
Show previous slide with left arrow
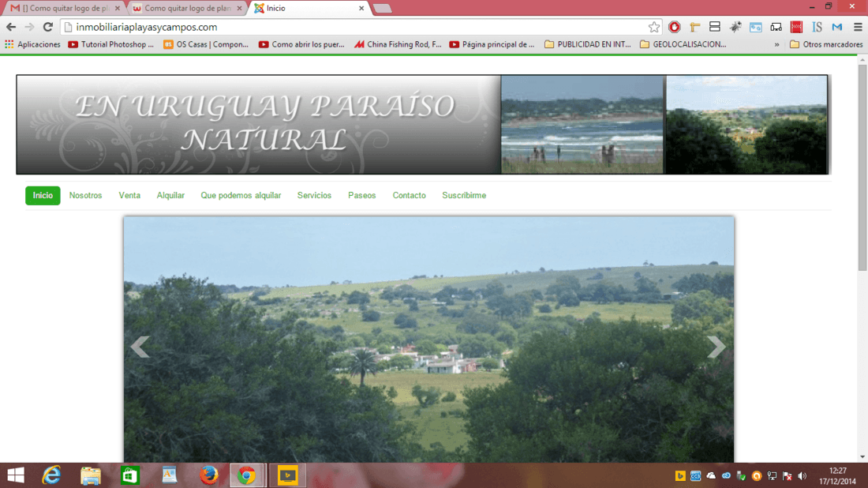click(x=140, y=347)
